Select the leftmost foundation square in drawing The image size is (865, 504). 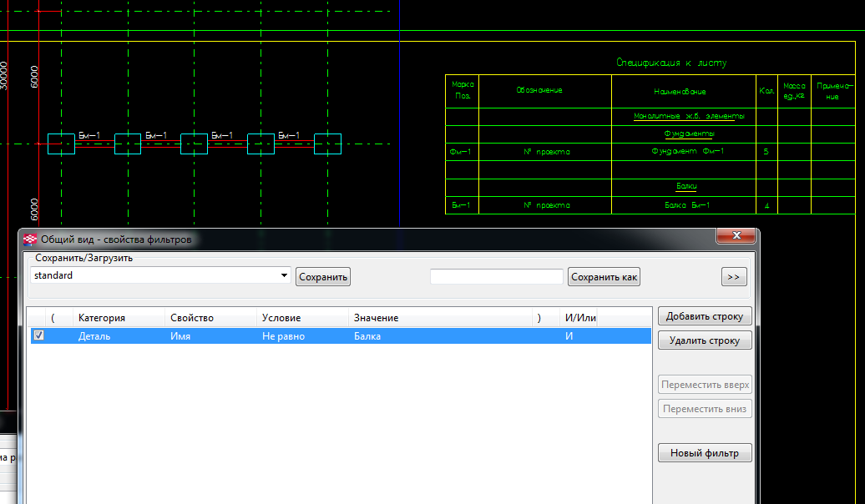pyautogui.click(x=61, y=144)
